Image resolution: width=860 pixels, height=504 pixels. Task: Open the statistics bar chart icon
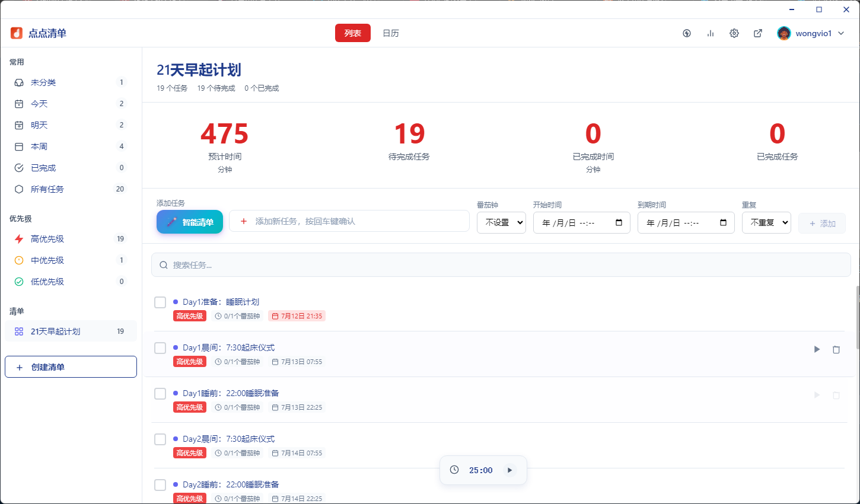tap(711, 33)
